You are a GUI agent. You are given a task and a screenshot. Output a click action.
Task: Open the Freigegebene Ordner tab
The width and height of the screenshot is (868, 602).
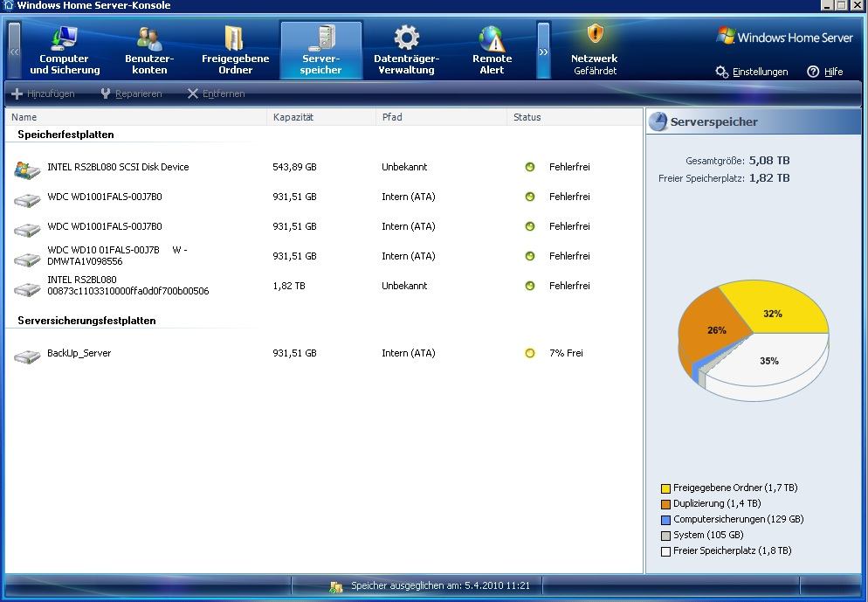(x=235, y=51)
